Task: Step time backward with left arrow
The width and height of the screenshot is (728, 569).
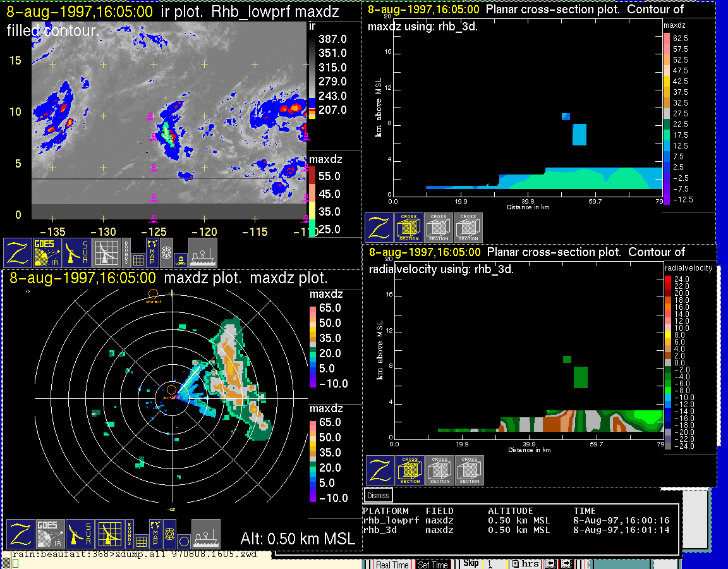Action: (550, 564)
